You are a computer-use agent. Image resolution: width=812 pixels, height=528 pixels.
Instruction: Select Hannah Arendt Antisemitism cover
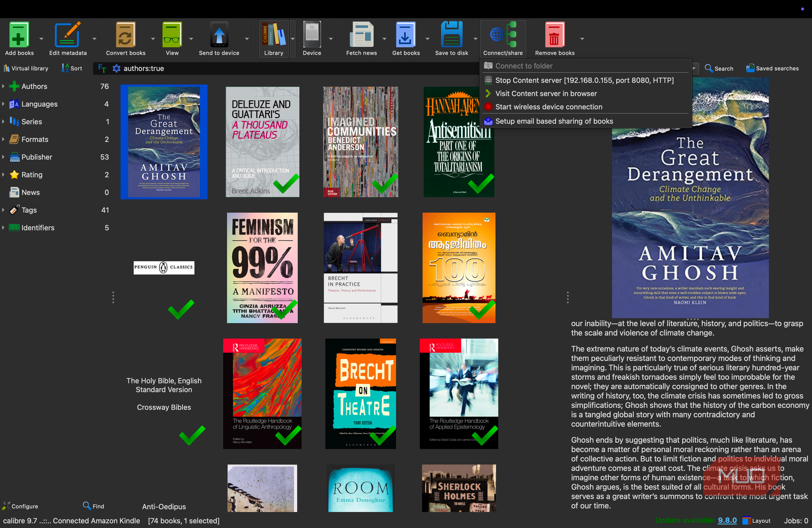coord(459,142)
